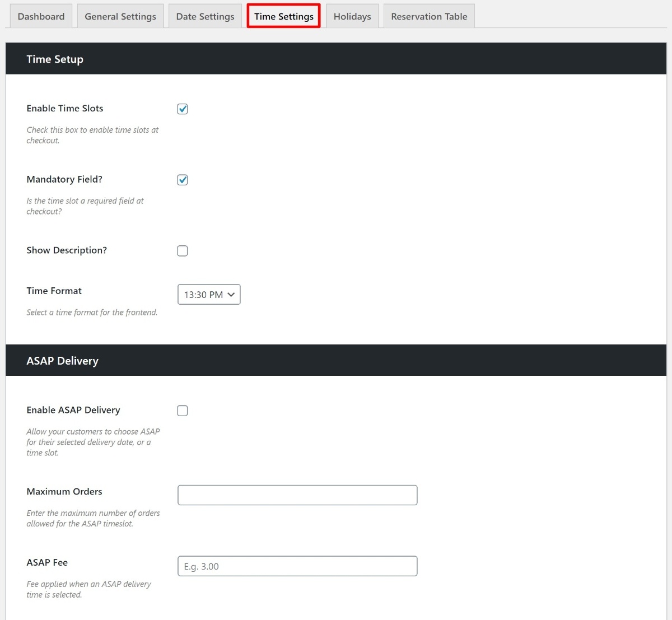Click the Show Description? label text
The height and width of the screenshot is (620, 672).
(67, 250)
